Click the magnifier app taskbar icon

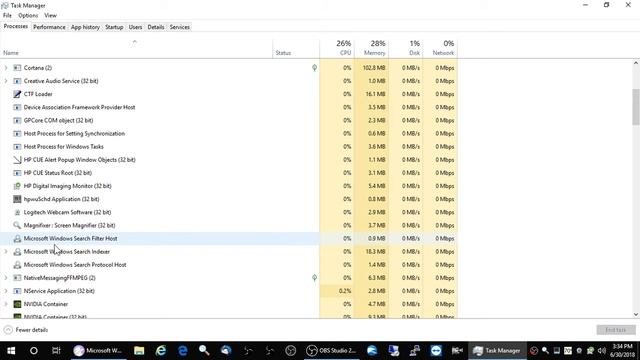pos(204,351)
